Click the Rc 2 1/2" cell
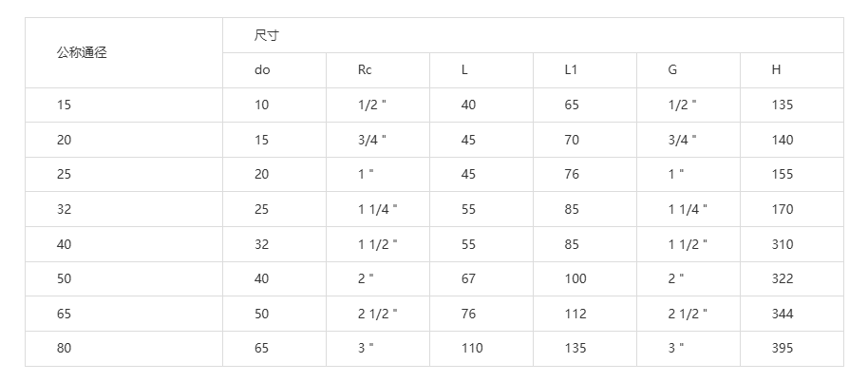Viewport: 868px width, 382px height. 378,314
